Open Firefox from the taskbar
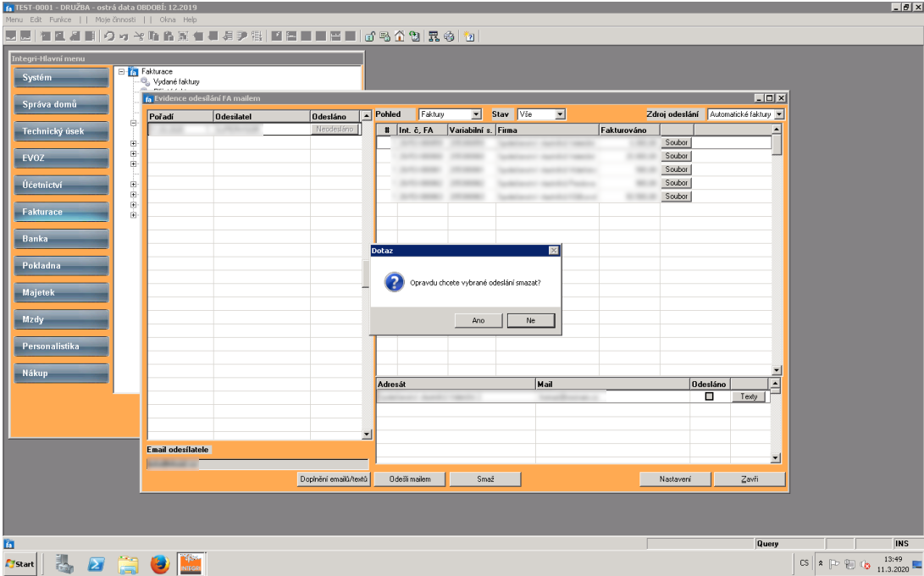The height and width of the screenshot is (576, 924). [159, 564]
